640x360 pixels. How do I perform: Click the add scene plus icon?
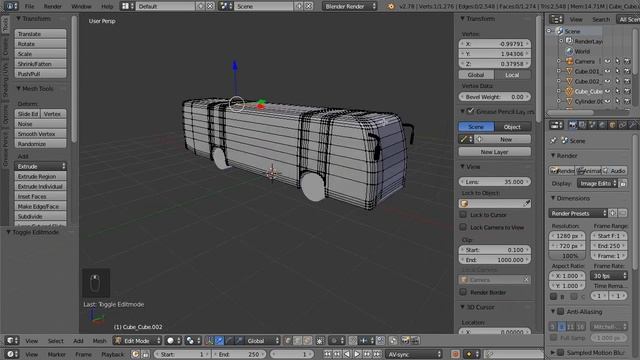point(299,6)
